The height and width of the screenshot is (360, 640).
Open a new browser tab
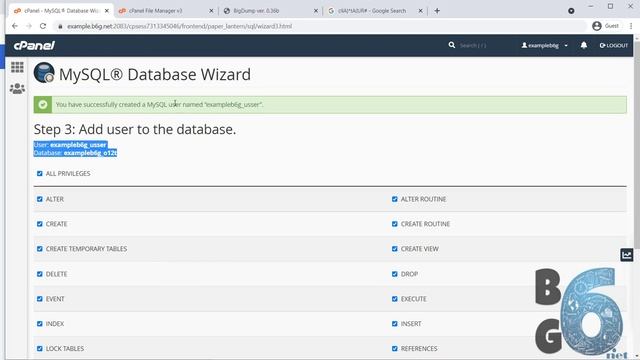click(x=437, y=11)
